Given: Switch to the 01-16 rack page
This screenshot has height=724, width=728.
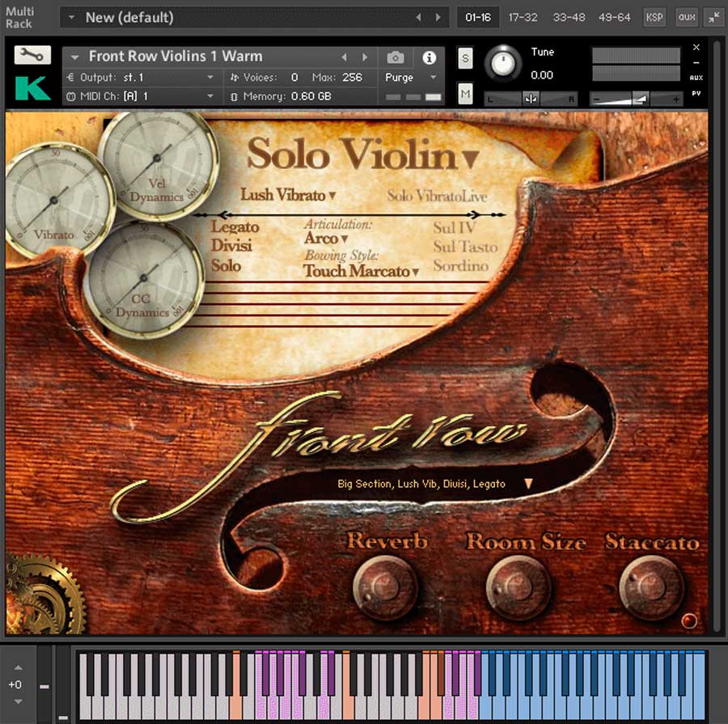Looking at the screenshot, I should click(478, 17).
